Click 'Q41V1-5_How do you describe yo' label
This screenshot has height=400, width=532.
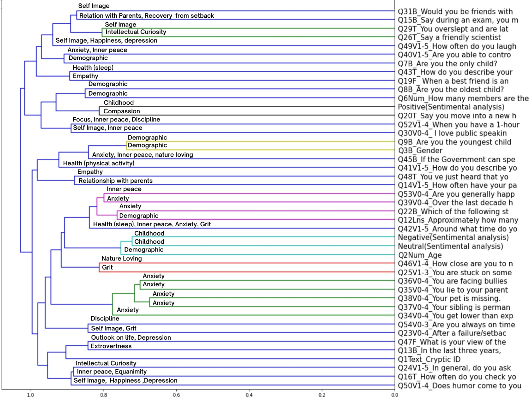click(457, 168)
